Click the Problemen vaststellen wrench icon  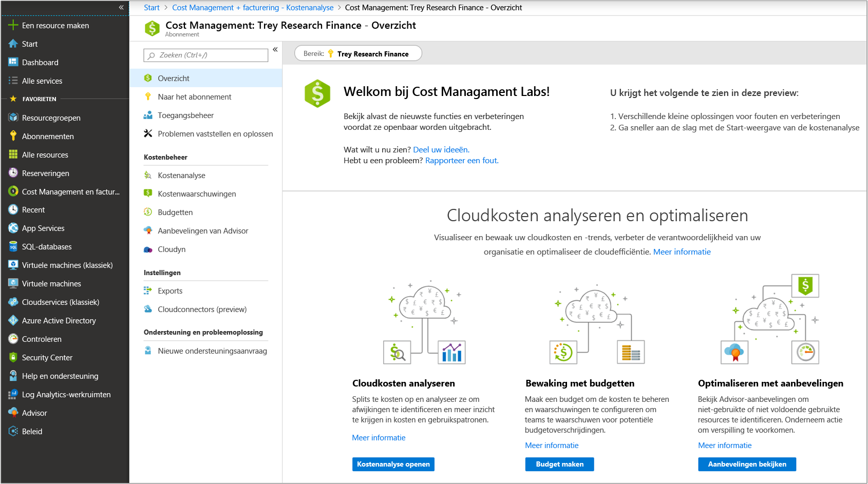(x=148, y=133)
